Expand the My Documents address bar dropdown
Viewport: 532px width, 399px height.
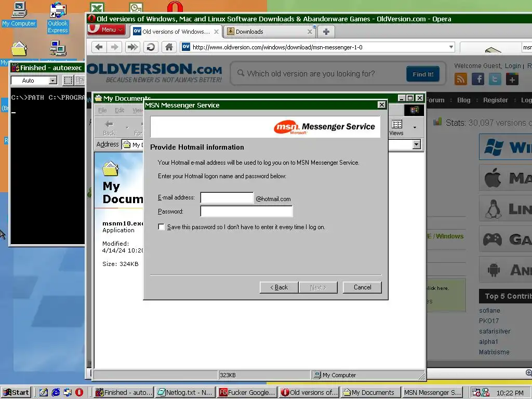point(416,144)
